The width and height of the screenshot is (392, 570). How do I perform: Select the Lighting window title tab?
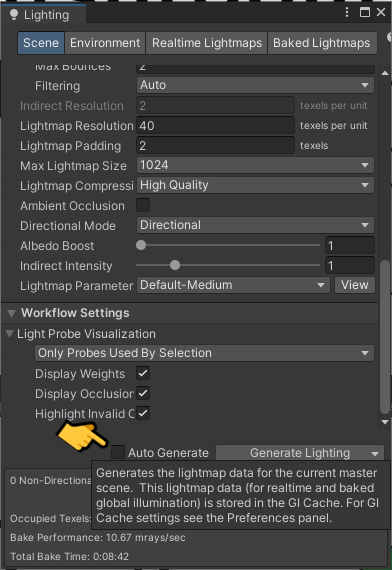43,15
